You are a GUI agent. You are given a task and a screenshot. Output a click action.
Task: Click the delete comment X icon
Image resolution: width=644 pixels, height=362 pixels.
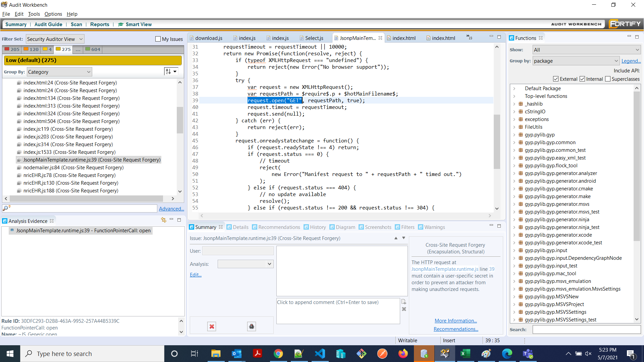point(404,309)
